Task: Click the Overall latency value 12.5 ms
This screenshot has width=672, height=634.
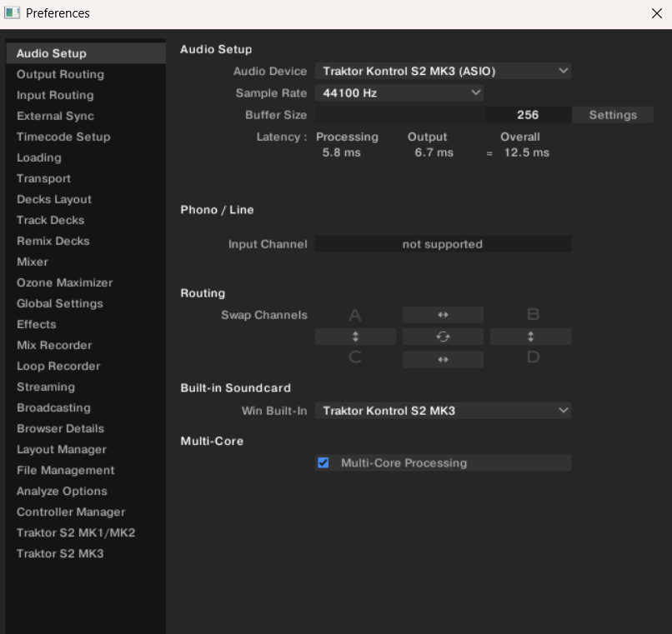Action: [x=526, y=153]
